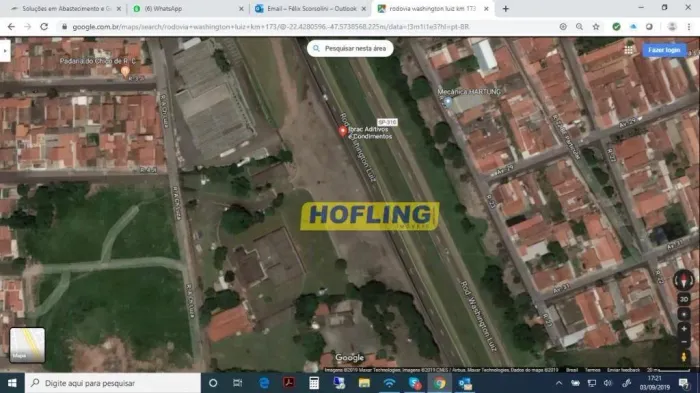Click the network tray icon
The image size is (700, 393).
592,383
